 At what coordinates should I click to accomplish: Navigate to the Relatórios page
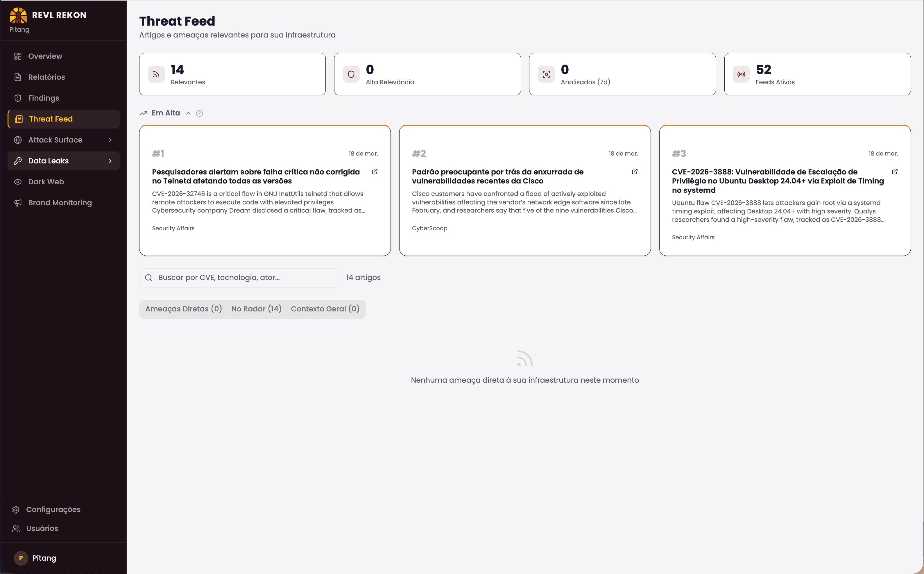tap(46, 77)
